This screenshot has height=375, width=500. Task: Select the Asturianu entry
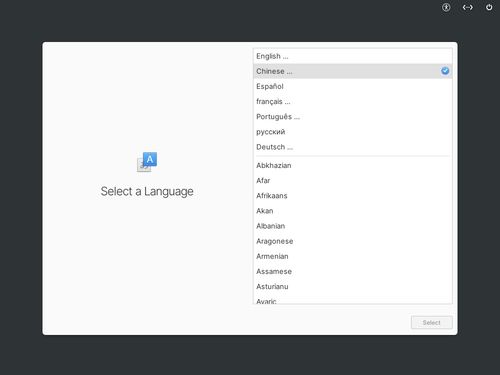[353, 287]
